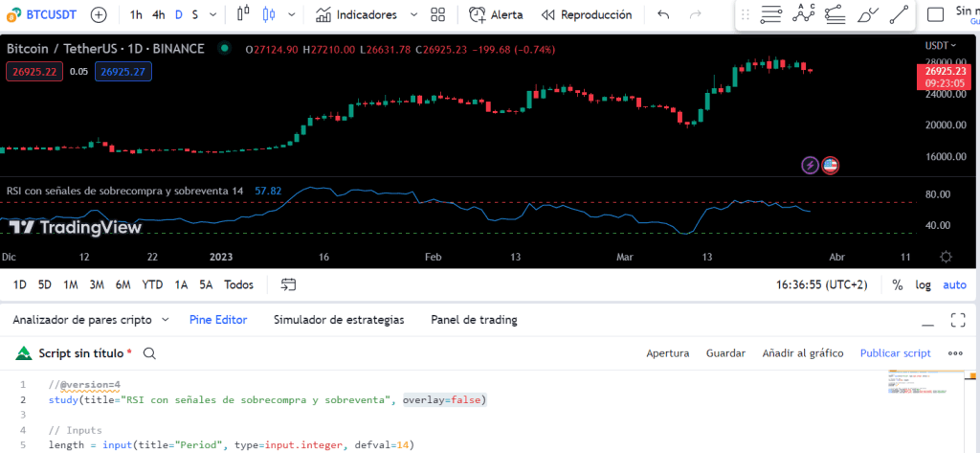Open the USDT currency dropdown
The image size is (980, 453).
click(x=941, y=46)
